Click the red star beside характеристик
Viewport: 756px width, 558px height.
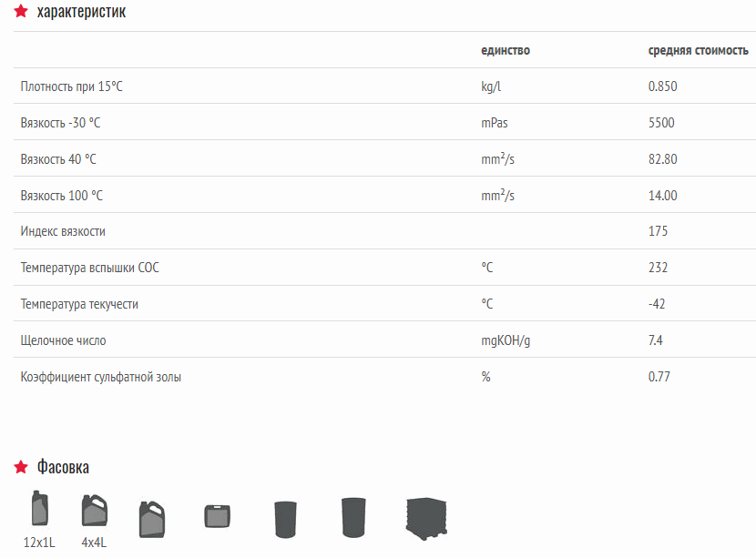(x=21, y=11)
